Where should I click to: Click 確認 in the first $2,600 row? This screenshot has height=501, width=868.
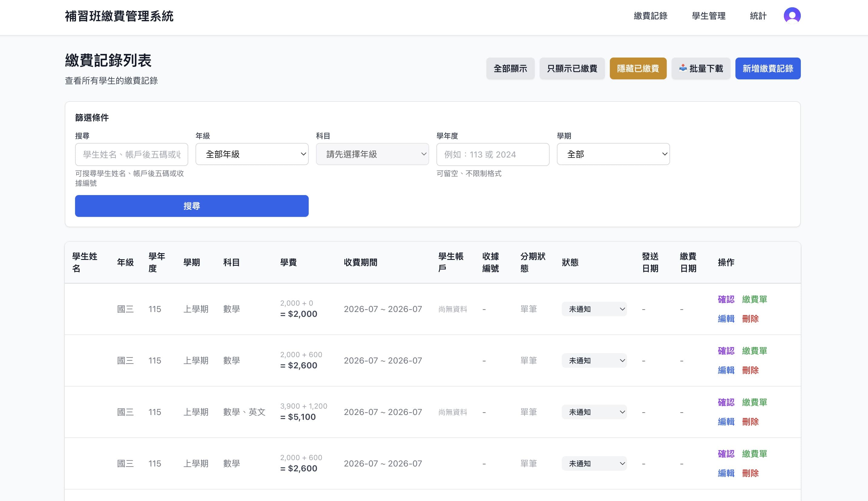tap(726, 351)
